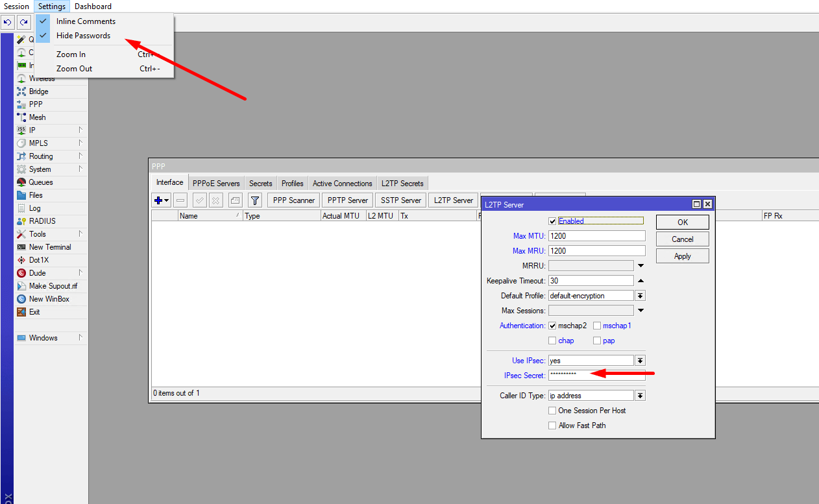Collapse the Keepalive Timeout field arrow
The width and height of the screenshot is (819, 504).
[x=641, y=281]
